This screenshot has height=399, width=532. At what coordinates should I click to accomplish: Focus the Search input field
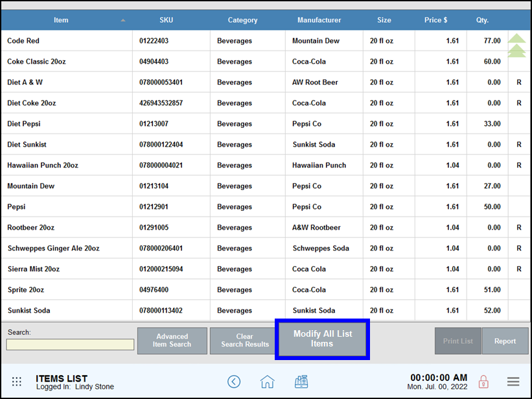(x=70, y=345)
